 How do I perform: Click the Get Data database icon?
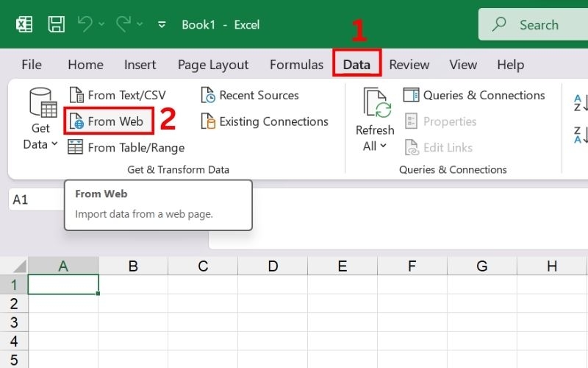(43, 102)
